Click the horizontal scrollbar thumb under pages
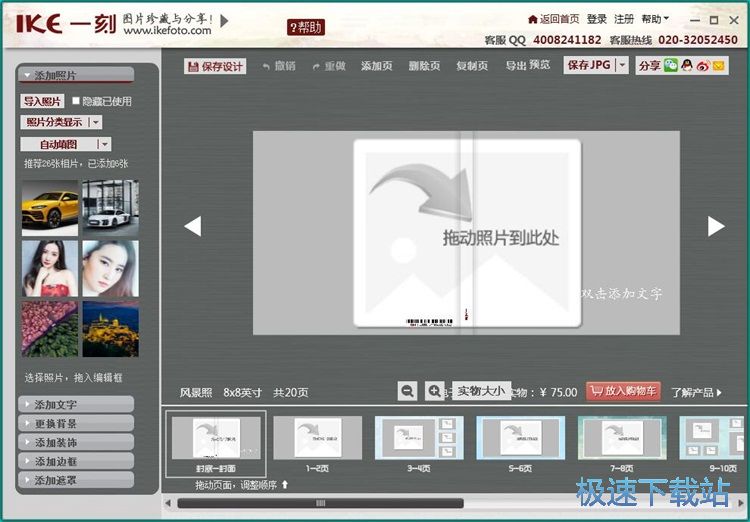Viewport: 750px width, 522px height. coord(320,503)
